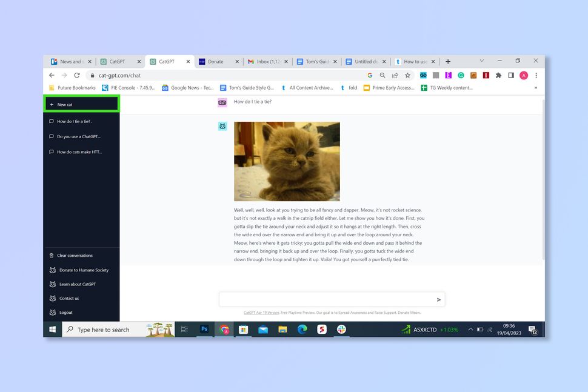
Task: Expand the bookmarks bar overflow chevron
Action: click(x=535, y=87)
